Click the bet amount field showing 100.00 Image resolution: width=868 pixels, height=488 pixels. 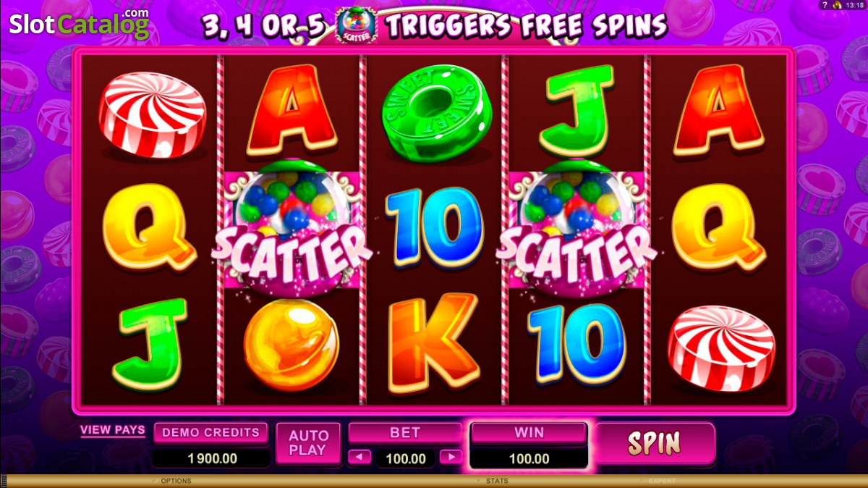coord(406,458)
